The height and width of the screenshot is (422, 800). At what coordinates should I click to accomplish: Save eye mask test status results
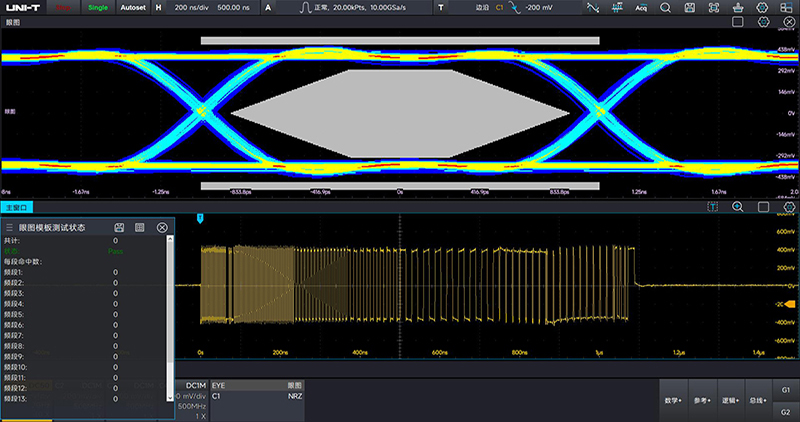point(119,228)
